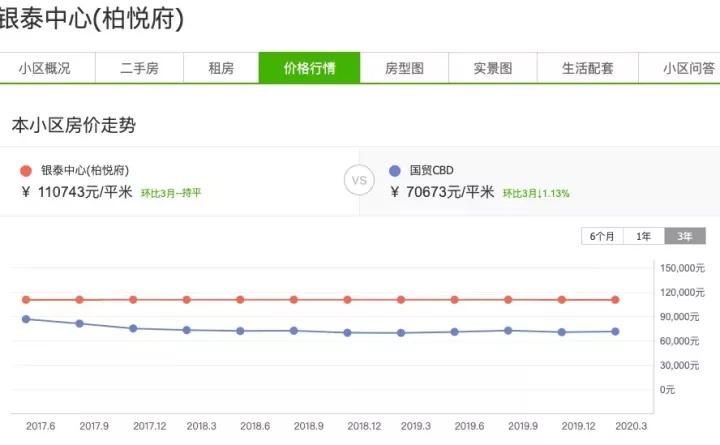Click the 环比3月-持平 note
This screenshot has height=445, width=720.
coord(171,193)
